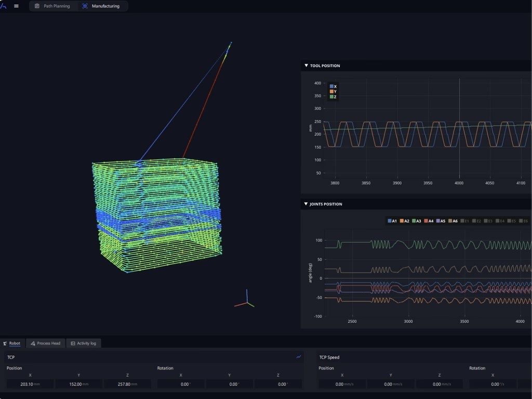Click the Manufacturing tab icon
Viewport: 532px width, 399px height.
[85, 6]
